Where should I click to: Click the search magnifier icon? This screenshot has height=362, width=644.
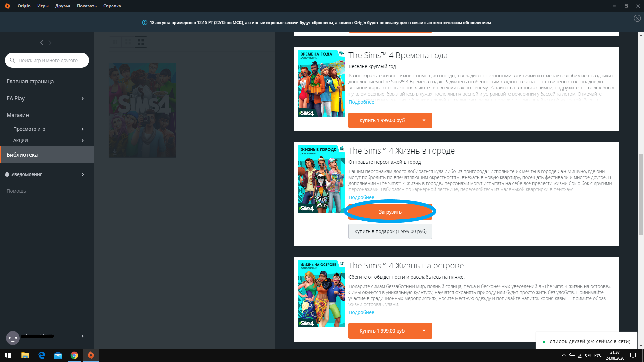click(x=12, y=60)
